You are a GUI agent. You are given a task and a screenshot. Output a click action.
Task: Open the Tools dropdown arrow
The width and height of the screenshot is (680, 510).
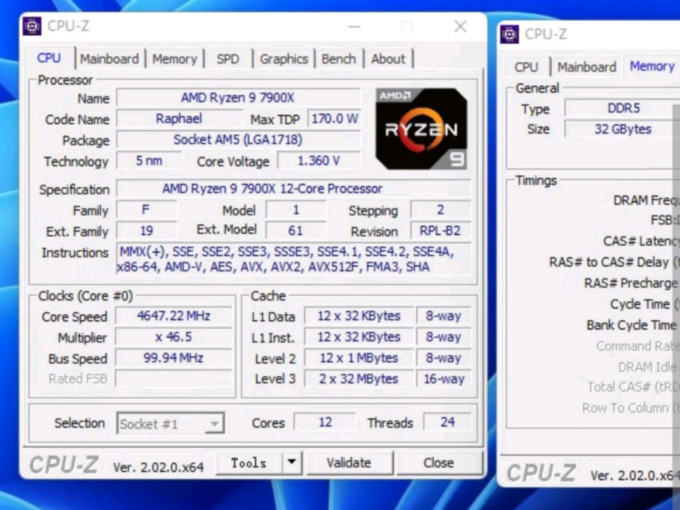tap(292, 462)
